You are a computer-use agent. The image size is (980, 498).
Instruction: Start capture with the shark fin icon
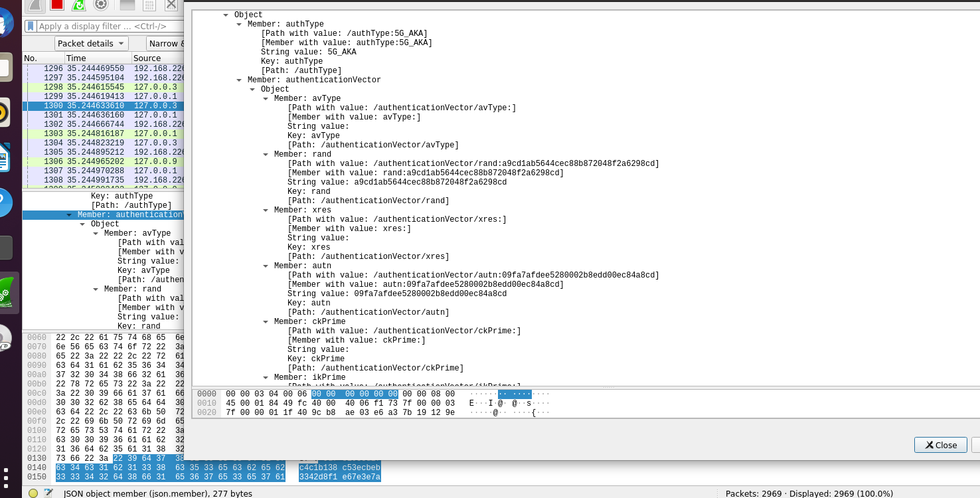click(35, 5)
